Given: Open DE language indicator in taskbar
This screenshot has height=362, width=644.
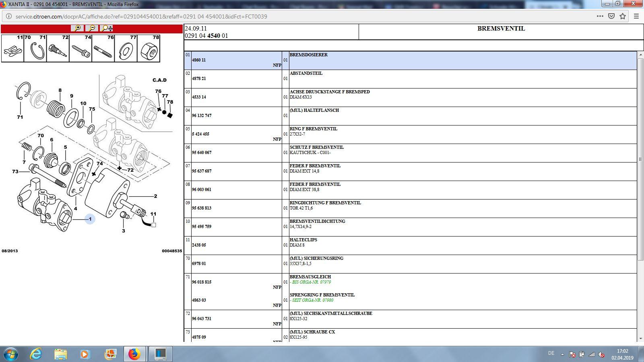Looking at the screenshot, I should [551, 353].
